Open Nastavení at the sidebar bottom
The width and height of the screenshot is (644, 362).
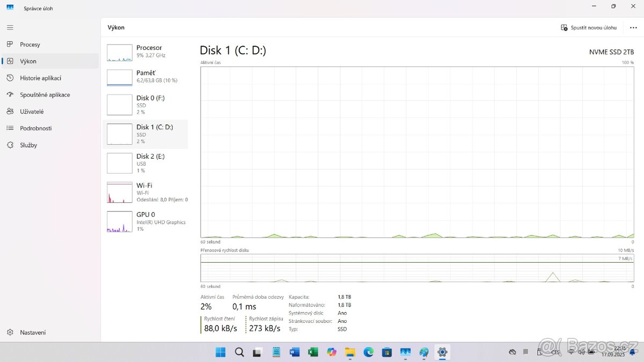32,333
